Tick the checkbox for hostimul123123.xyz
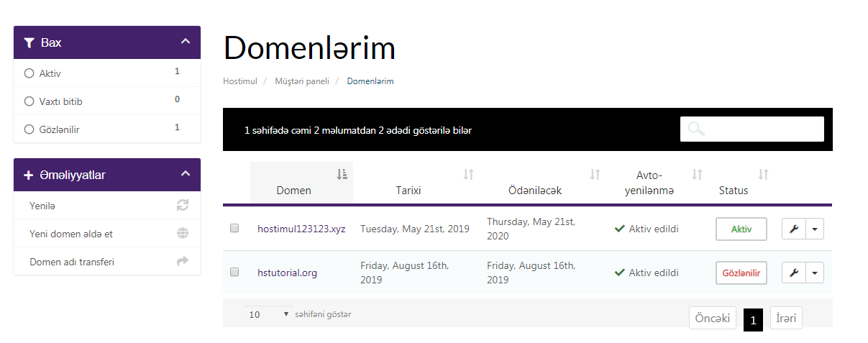Screen dimensions: 868x343 click(234, 229)
